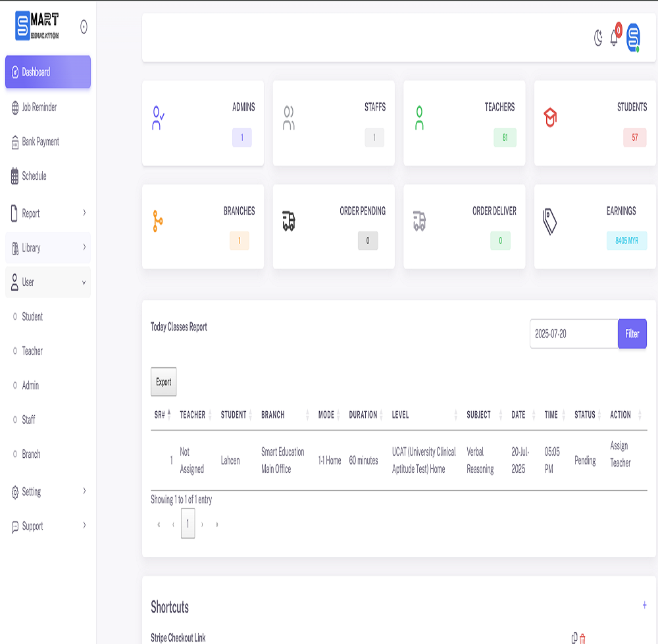Click Assign Teacher action link
The width and height of the screenshot is (658, 644).
click(x=620, y=454)
